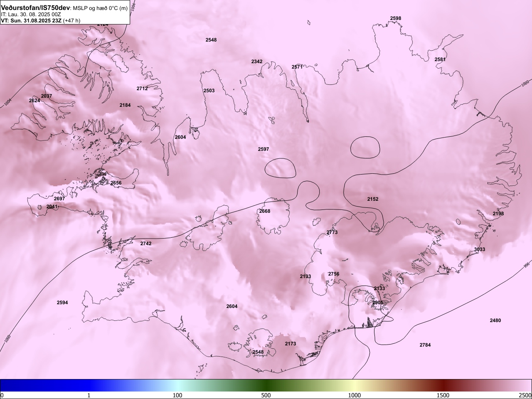532x399 pixels.
Task: Click the colorbar tick label 2500
Action: (525, 395)
